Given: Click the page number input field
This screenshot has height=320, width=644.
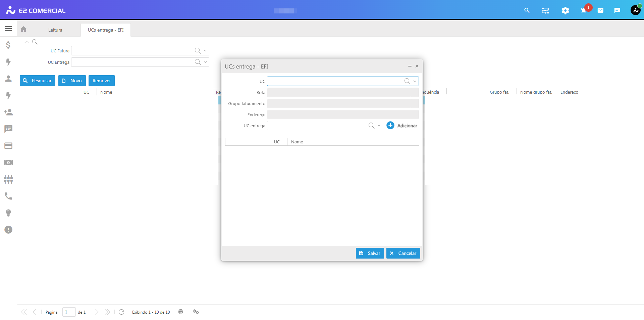Looking at the screenshot, I should click(x=69, y=312).
